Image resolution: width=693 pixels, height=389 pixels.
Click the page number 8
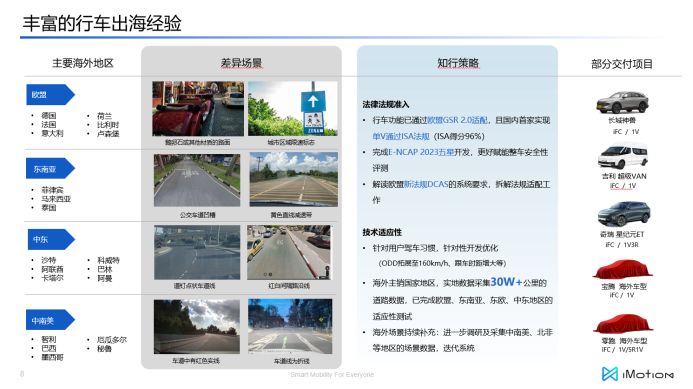pos(22,374)
